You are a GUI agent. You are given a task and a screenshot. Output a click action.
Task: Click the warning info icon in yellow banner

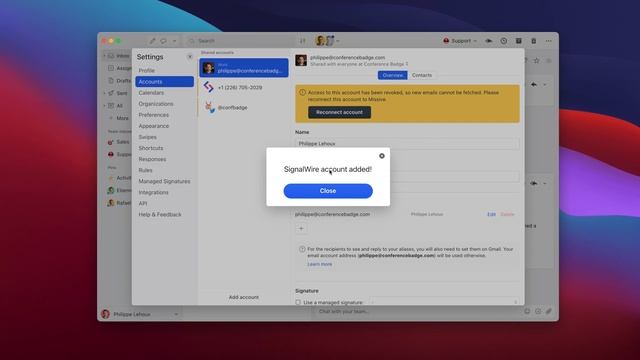click(x=302, y=93)
